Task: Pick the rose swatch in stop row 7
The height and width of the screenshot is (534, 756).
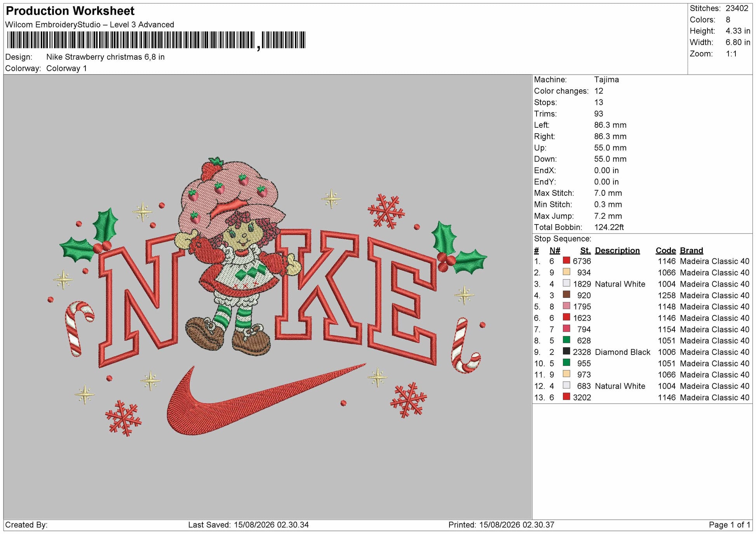Action: 566,329
